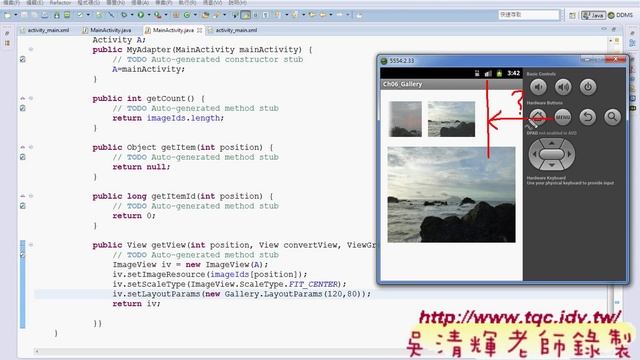Open the Refactor menu

coord(60,2)
